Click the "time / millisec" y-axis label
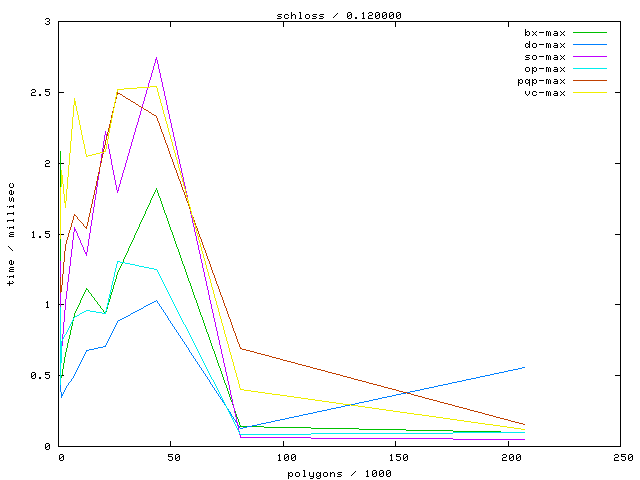The height and width of the screenshot is (480, 640). coord(11,234)
